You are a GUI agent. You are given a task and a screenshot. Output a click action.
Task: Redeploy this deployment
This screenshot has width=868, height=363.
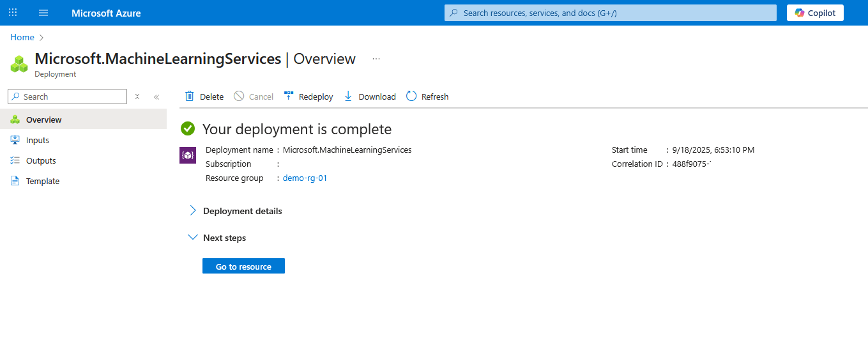pyautogui.click(x=308, y=97)
